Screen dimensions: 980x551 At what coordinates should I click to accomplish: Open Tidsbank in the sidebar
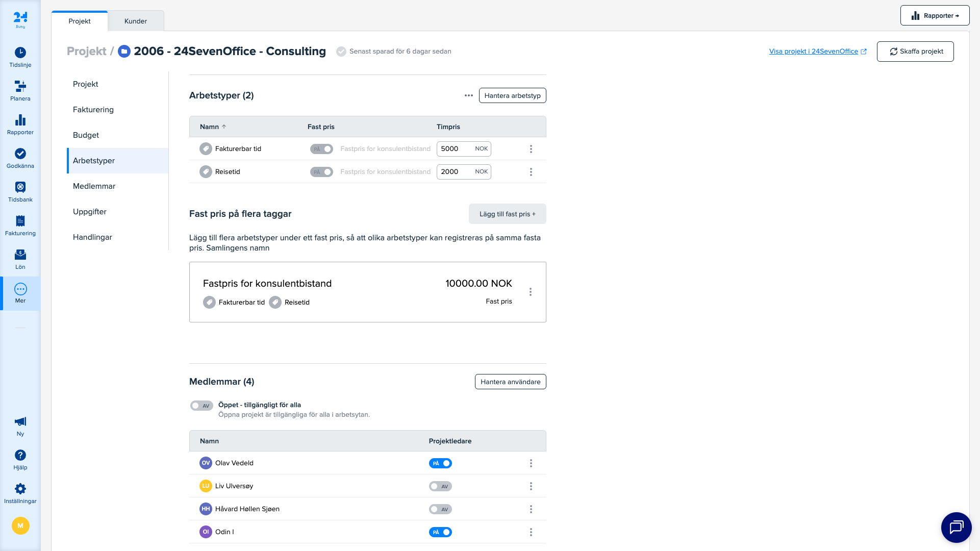pos(20,192)
